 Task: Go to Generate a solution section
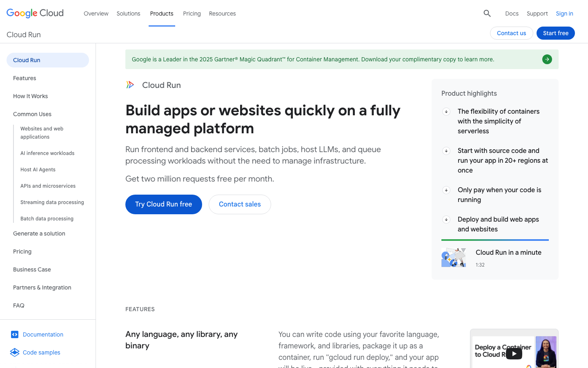click(x=39, y=233)
